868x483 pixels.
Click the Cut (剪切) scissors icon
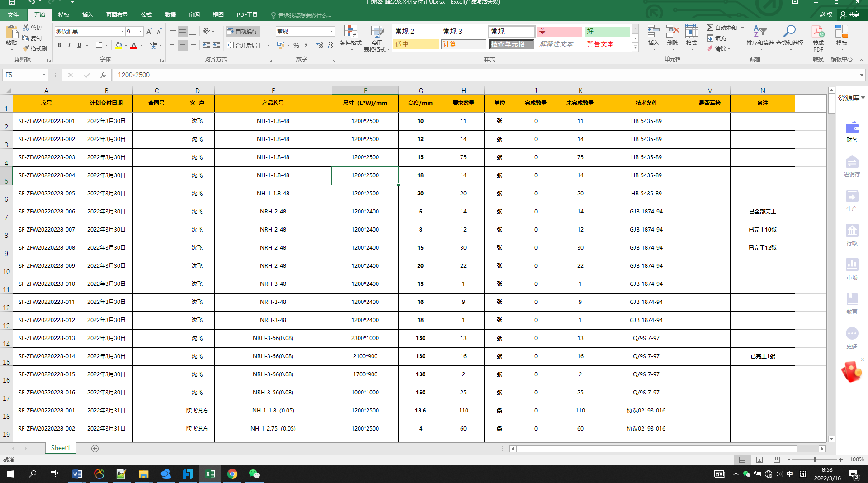tap(26, 28)
